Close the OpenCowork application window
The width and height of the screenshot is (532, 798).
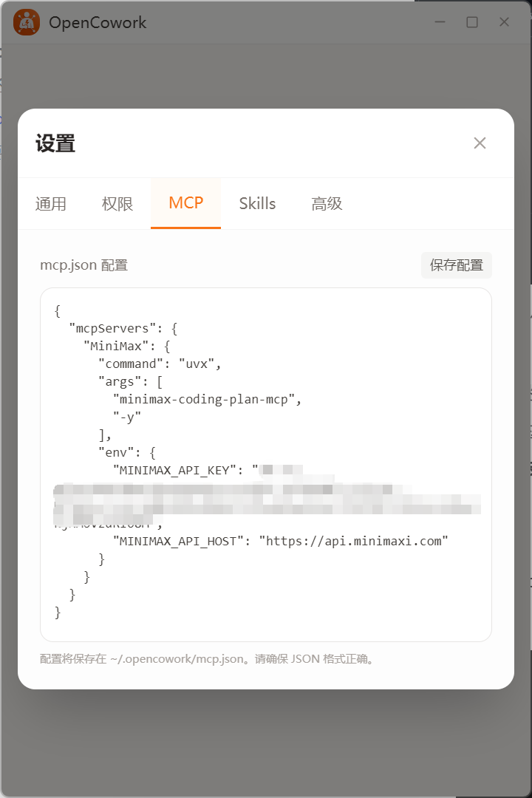504,22
